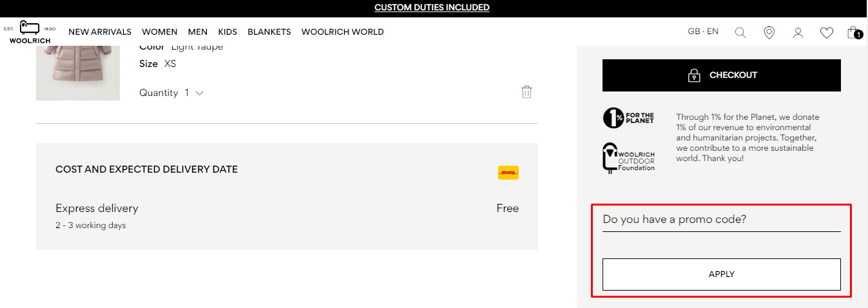868x308 pixels.
Task: Open the Custom Duties Included link
Action: click(432, 8)
